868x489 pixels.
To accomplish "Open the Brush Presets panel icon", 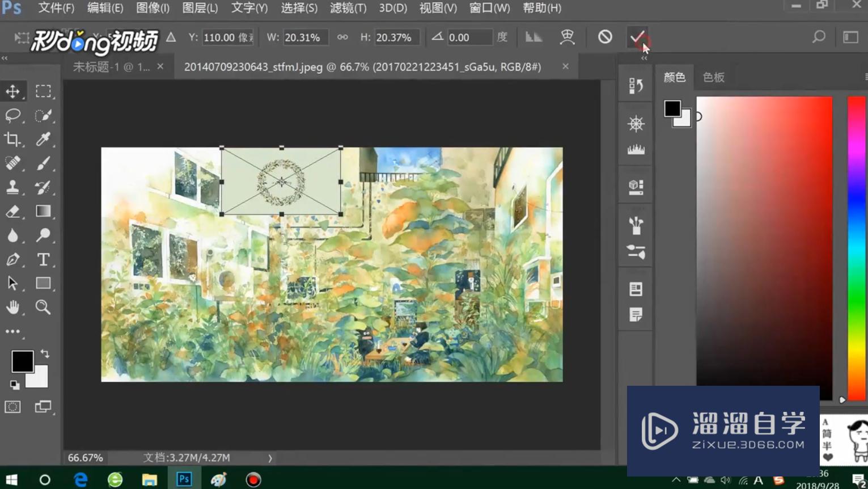I will (636, 225).
